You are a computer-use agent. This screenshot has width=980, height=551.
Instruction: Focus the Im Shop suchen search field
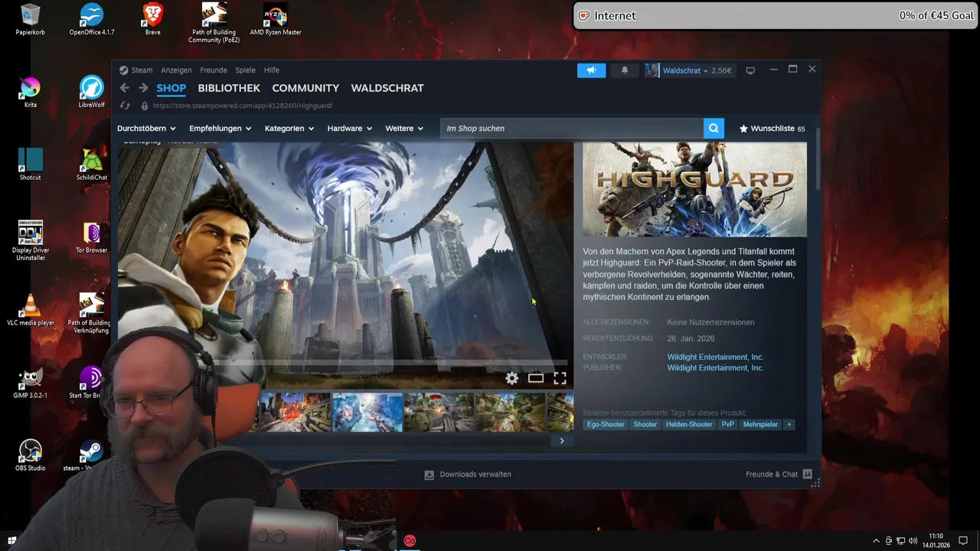572,129
